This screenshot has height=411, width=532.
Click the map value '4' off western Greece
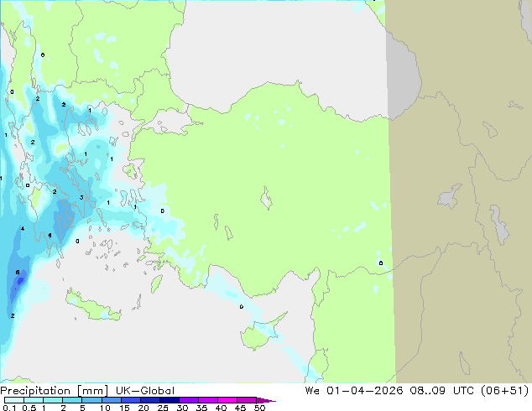coord(23,229)
